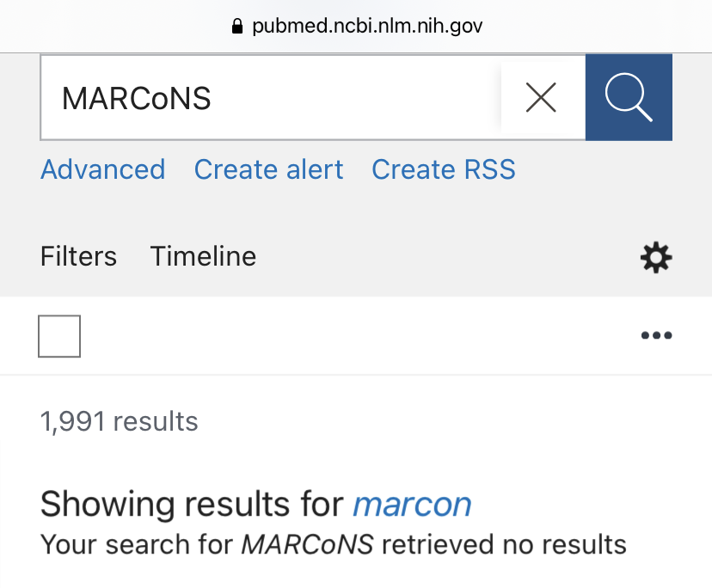Click the word 'results' beside 1,991
The height and width of the screenshot is (588, 712).
coord(156,421)
